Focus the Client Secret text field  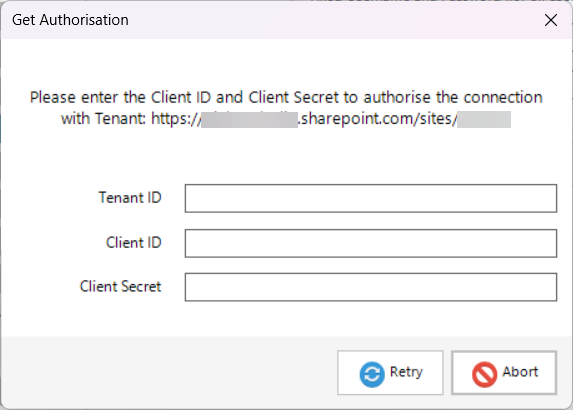click(x=371, y=287)
